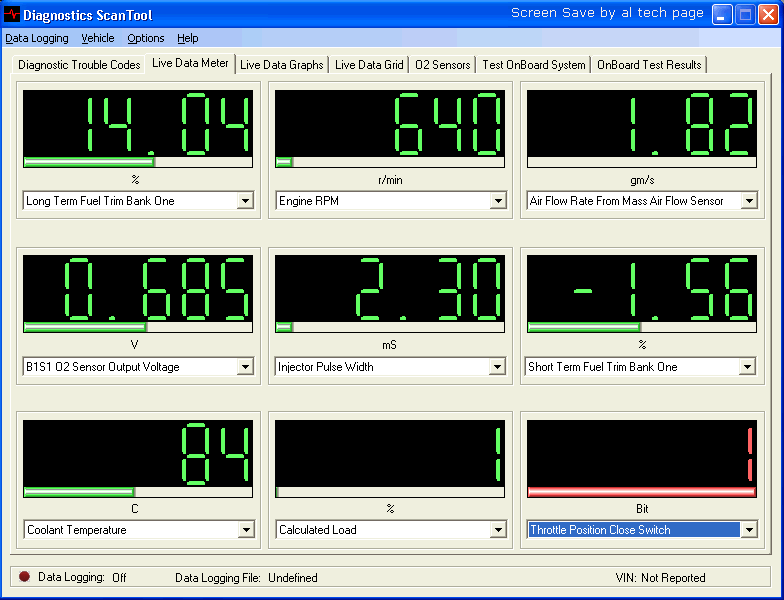Open the Injector Pulse Width dropdown
Image resolution: width=784 pixels, height=600 pixels.
(x=497, y=367)
